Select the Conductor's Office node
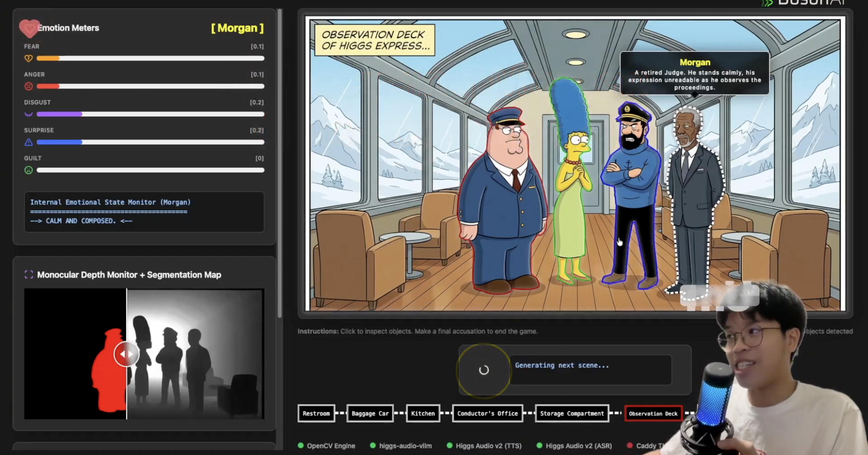868x455 pixels. coord(487,414)
